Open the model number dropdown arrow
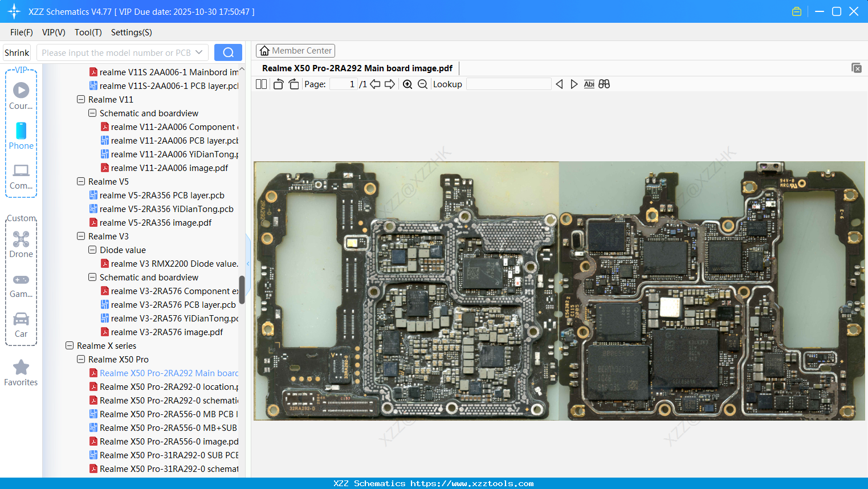The image size is (868, 489). [x=199, y=52]
